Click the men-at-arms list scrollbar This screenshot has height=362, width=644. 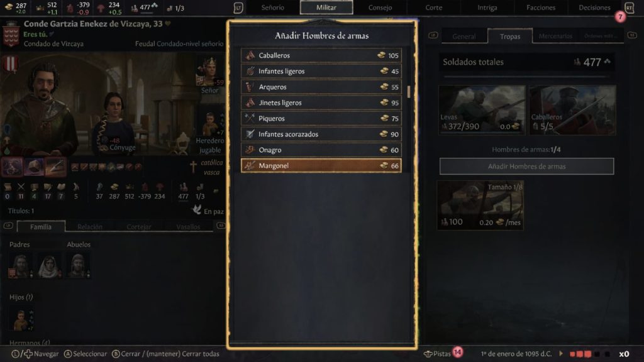408,92
